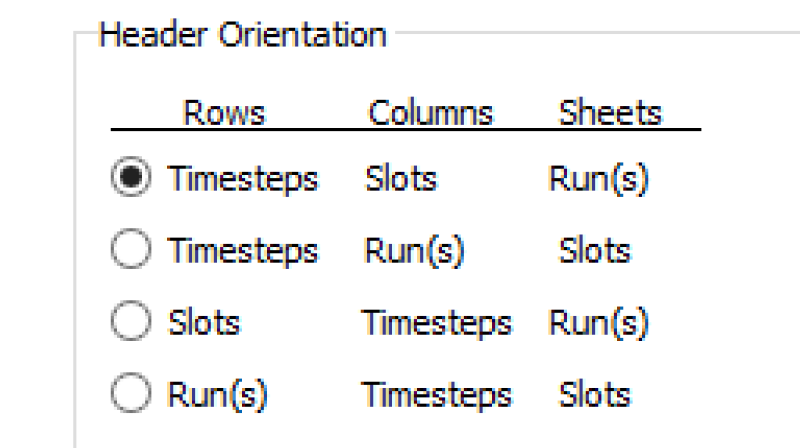Click Timesteps under Columns in the fourth row
Viewport: 800px width, 448px height.
(x=437, y=394)
